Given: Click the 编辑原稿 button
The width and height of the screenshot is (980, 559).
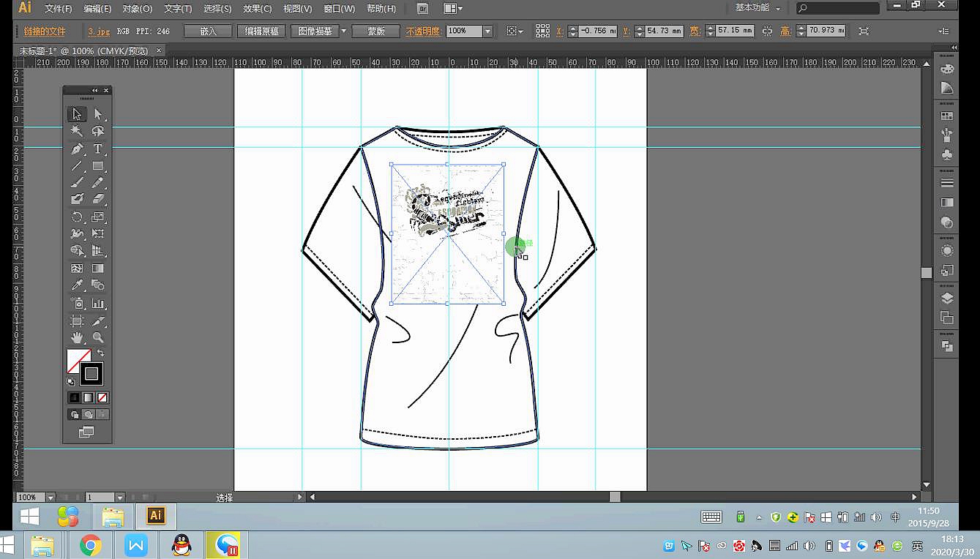Looking at the screenshot, I should [x=261, y=31].
